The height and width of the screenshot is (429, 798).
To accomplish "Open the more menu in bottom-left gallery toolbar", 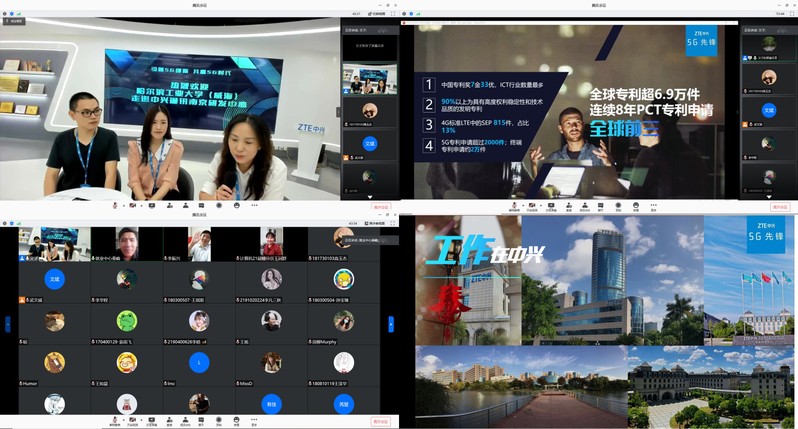I will [x=254, y=420].
